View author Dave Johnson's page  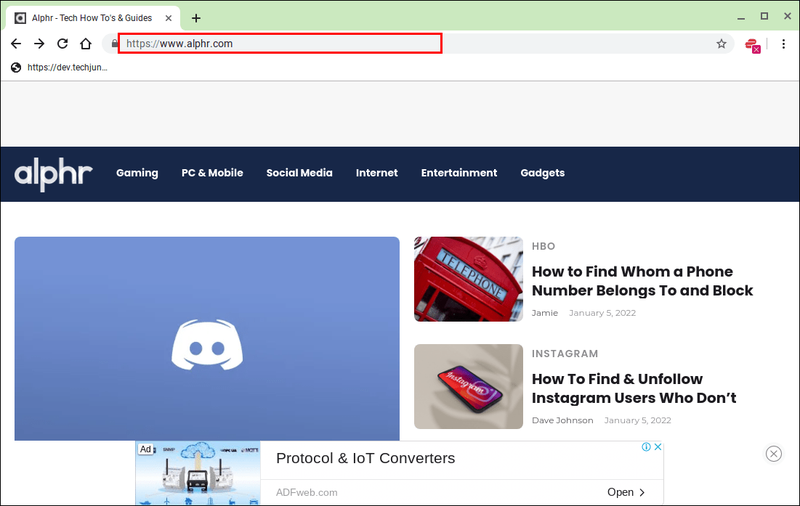click(x=562, y=420)
